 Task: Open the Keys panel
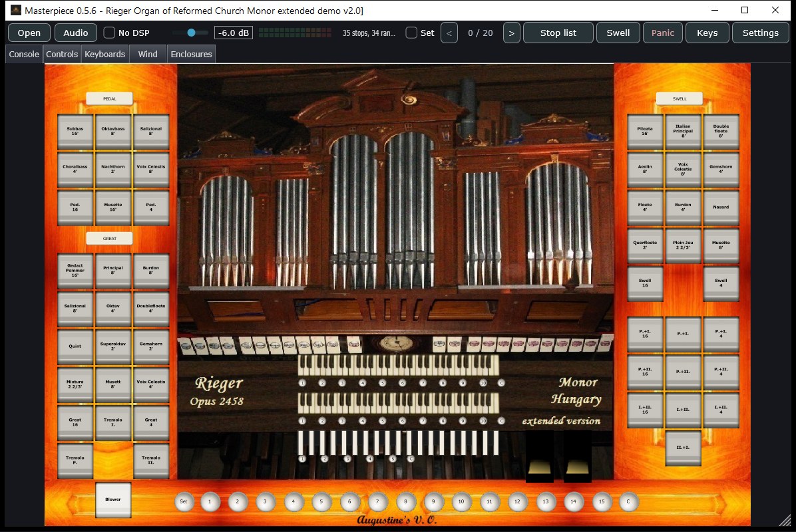pyautogui.click(x=707, y=33)
